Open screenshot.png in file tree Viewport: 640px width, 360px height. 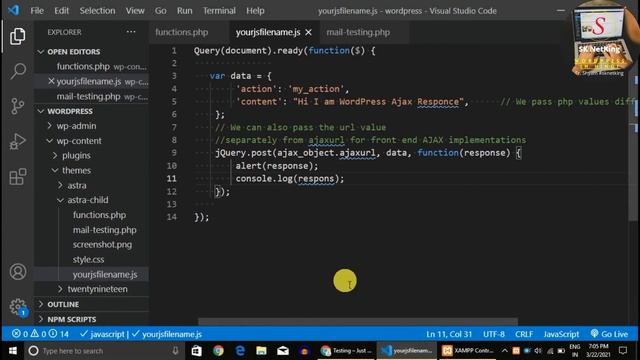click(102, 244)
